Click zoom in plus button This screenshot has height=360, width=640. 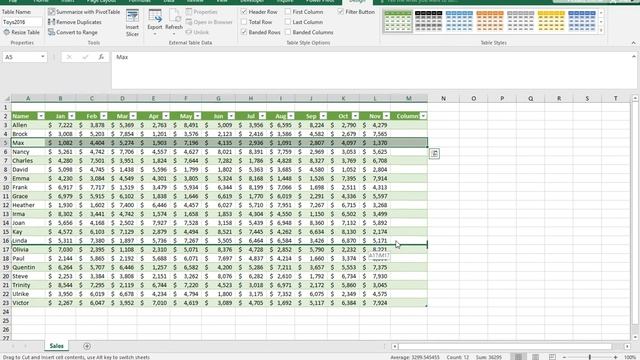coord(616,357)
